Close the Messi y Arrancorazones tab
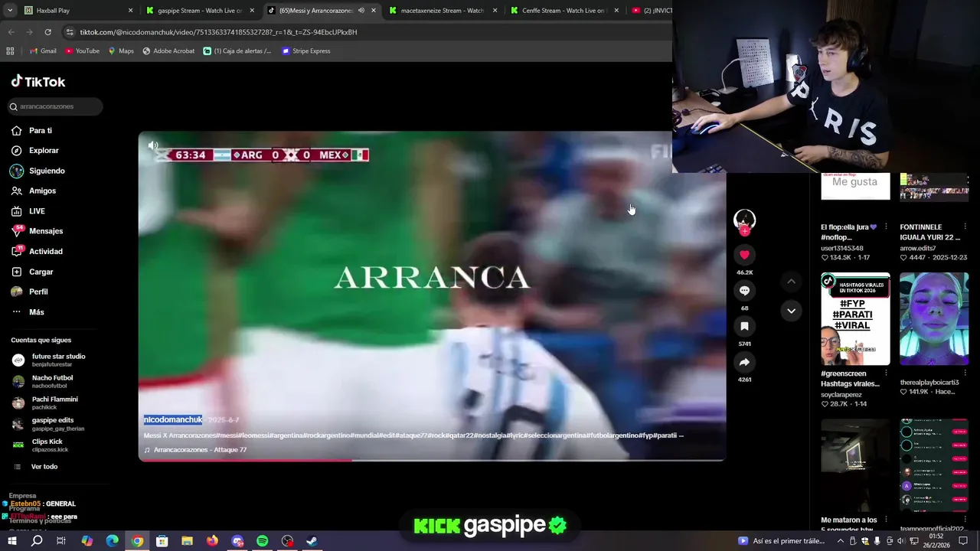 [x=374, y=11]
